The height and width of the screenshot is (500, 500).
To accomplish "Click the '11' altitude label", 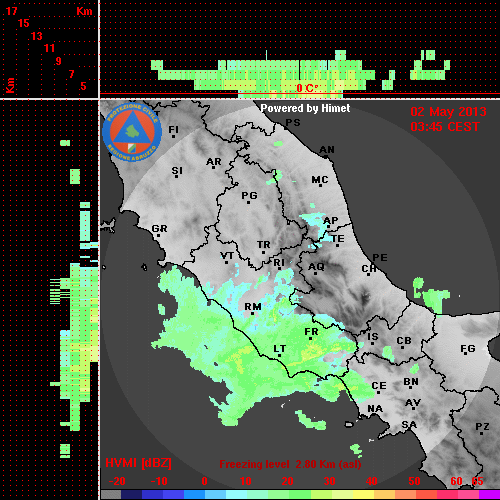I will pyautogui.click(x=49, y=48).
